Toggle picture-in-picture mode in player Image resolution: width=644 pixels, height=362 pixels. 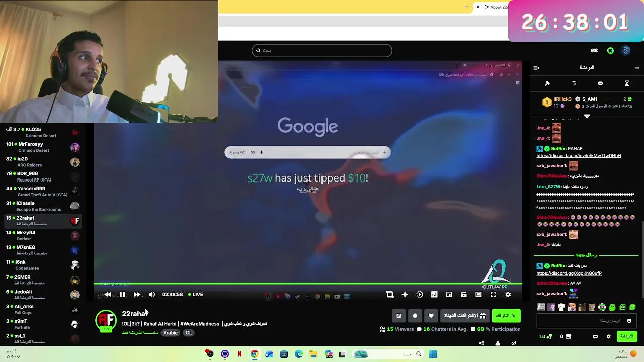tap(449, 295)
